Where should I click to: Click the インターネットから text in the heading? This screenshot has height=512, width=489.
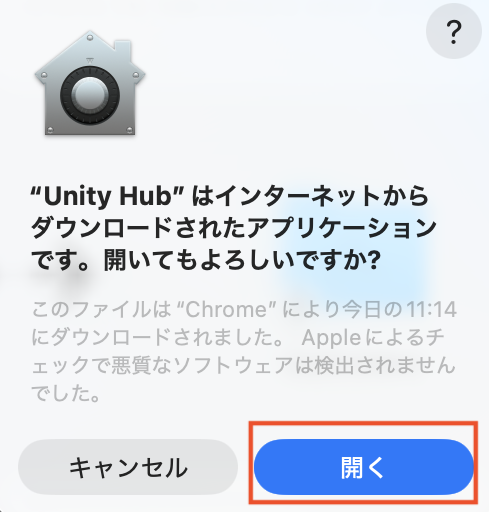(x=322, y=196)
